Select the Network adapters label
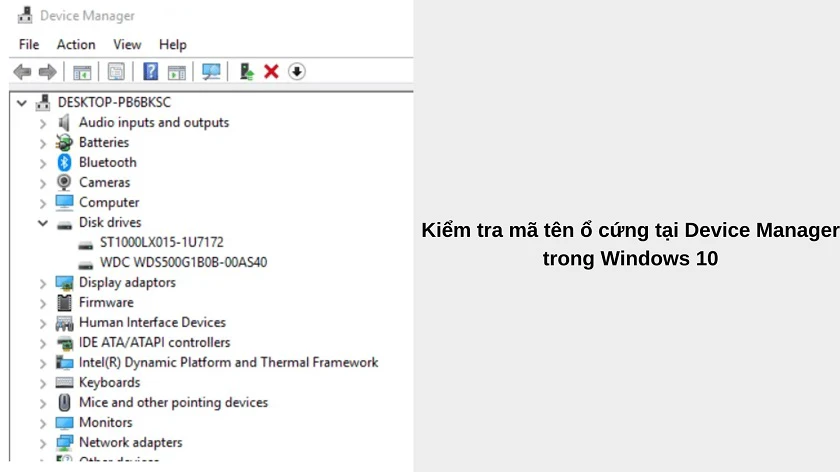The image size is (840, 472). pyautogui.click(x=131, y=443)
